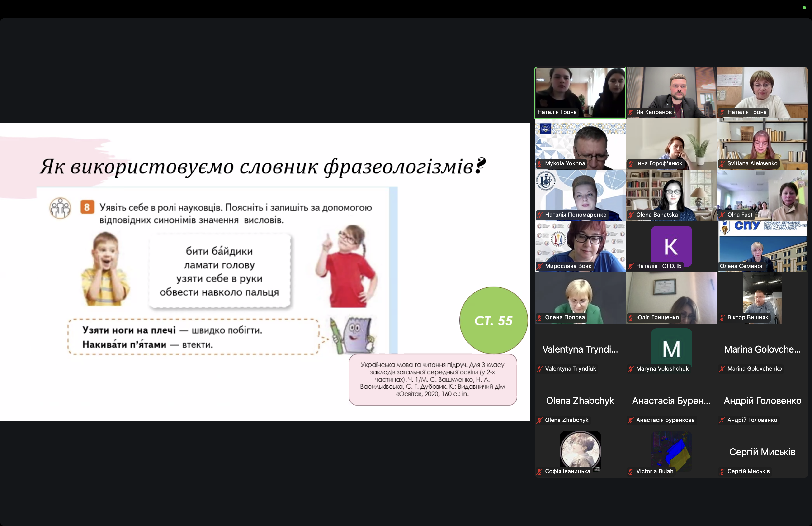812x526 pixels.
Task: Select Олена Семеног's video tile with СПУ logo
Action: 762,246
